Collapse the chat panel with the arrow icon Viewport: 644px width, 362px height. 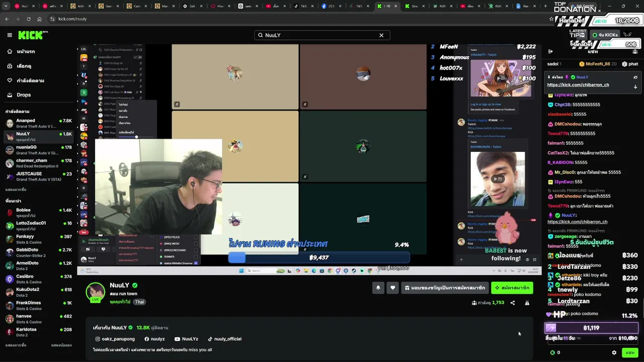click(550, 52)
